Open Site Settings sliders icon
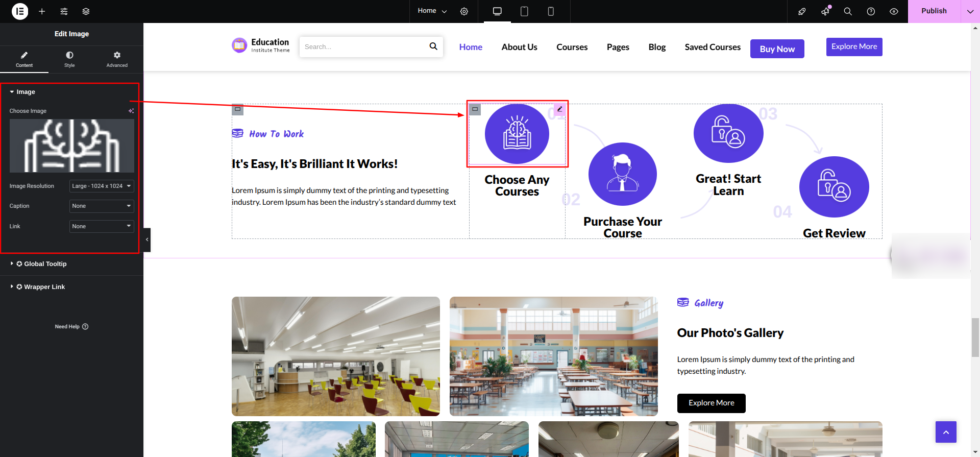 point(64,11)
